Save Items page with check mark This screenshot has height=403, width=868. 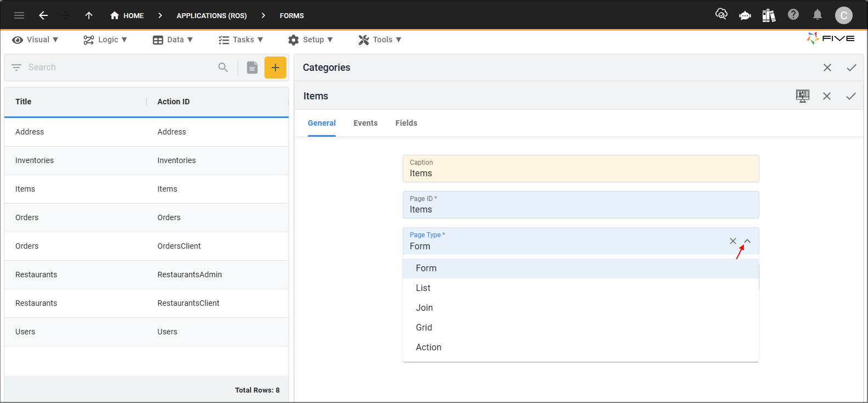pyautogui.click(x=851, y=96)
